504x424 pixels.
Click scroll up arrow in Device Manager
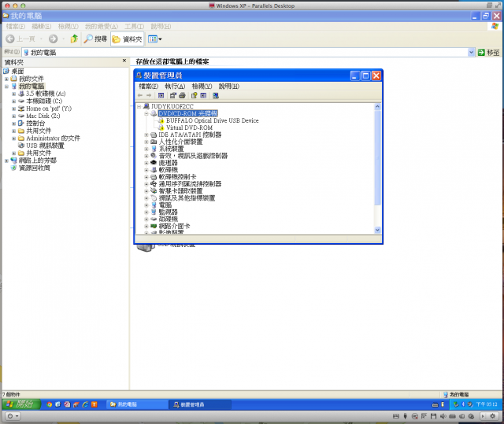tap(377, 106)
